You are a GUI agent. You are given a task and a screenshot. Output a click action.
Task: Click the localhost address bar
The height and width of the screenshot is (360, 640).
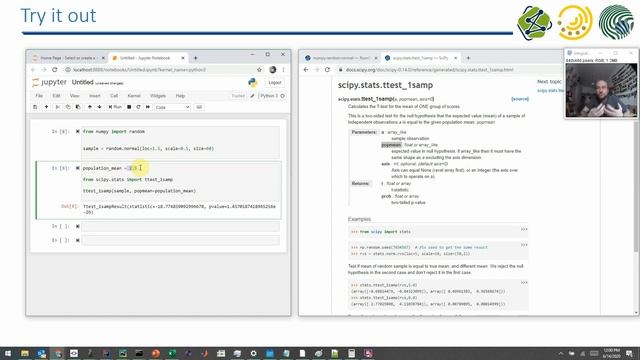(159, 70)
